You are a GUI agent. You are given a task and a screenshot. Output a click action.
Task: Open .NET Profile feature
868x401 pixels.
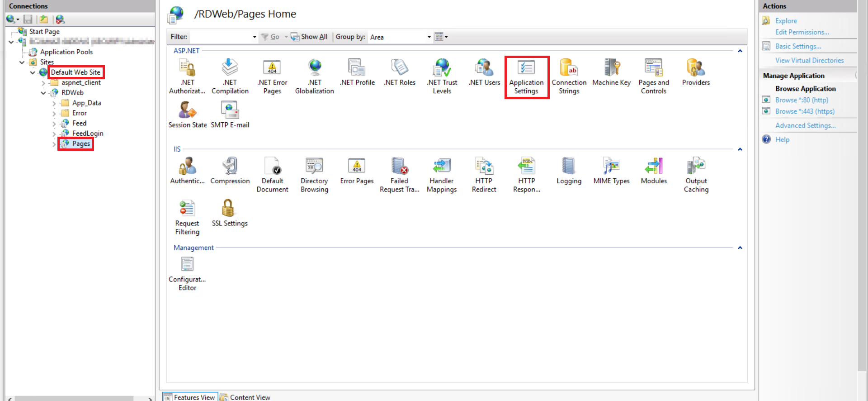[357, 72]
